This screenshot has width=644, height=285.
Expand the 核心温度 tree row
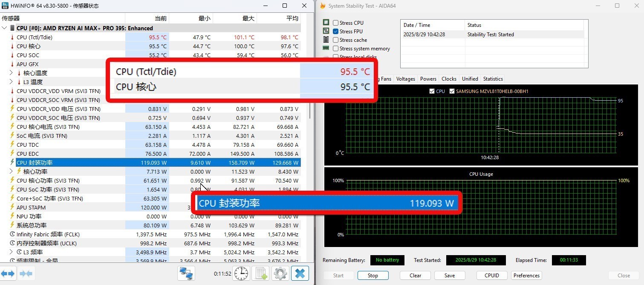pos(11,73)
